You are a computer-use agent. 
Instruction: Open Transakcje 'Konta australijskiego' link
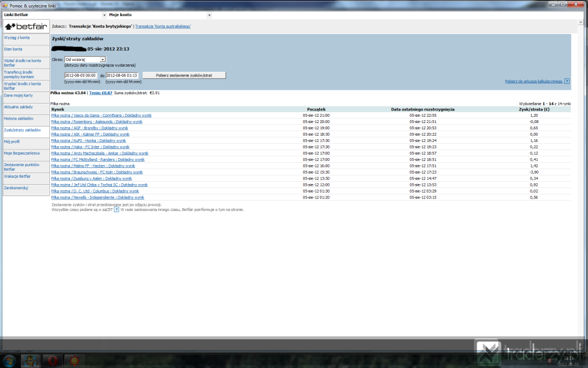[x=163, y=26]
